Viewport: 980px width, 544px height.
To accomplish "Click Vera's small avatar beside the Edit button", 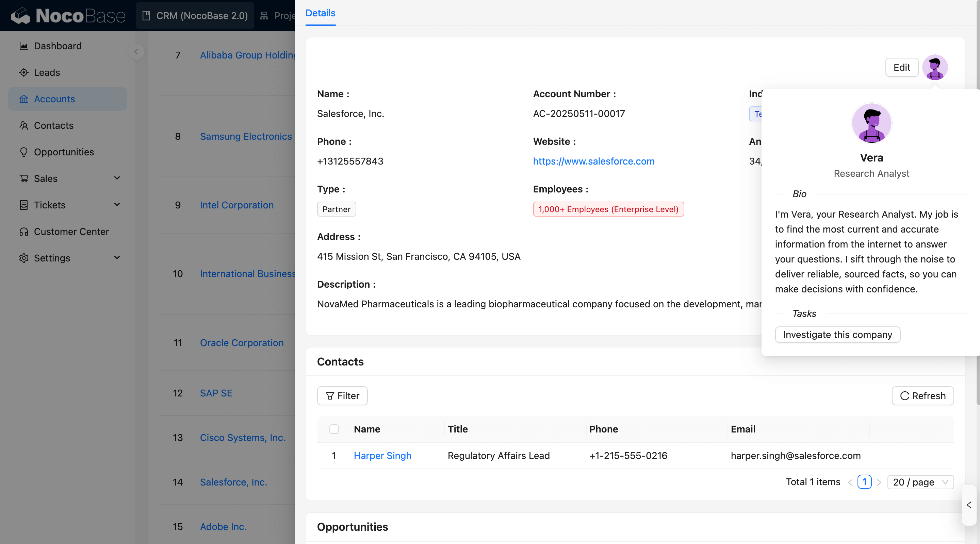I will pos(934,68).
